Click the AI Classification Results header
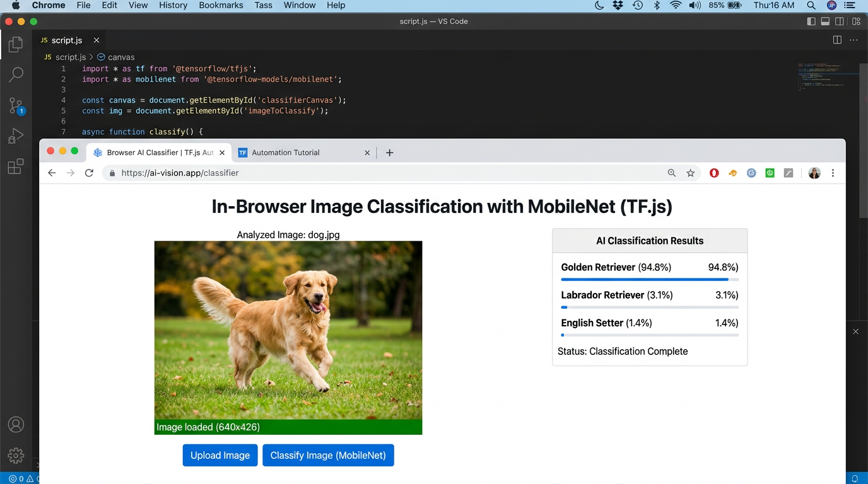The image size is (868, 484). point(650,241)
